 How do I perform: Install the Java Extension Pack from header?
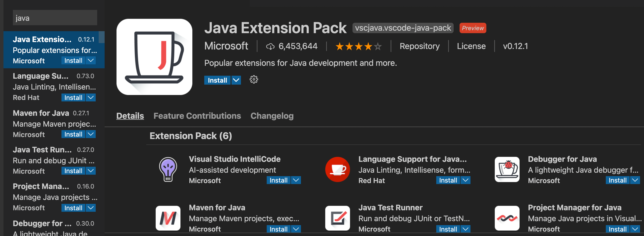pyautogui.click(x=217, y=80)
